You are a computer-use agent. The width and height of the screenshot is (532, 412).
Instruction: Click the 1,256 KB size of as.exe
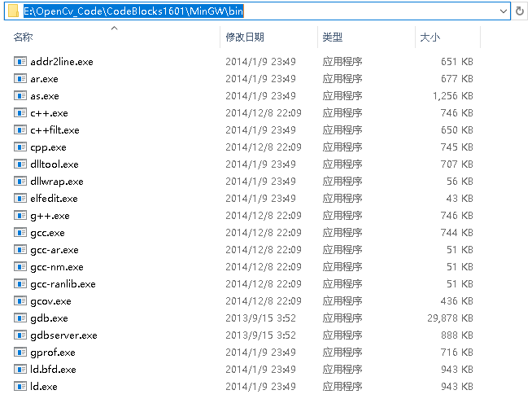click(453, 96)
